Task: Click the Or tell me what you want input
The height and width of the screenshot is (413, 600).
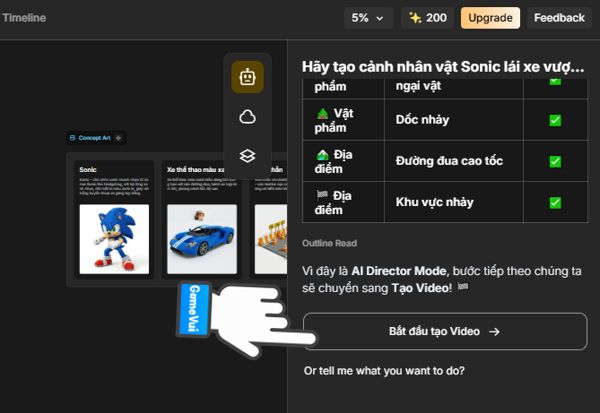Action: [x=384, y=371]
